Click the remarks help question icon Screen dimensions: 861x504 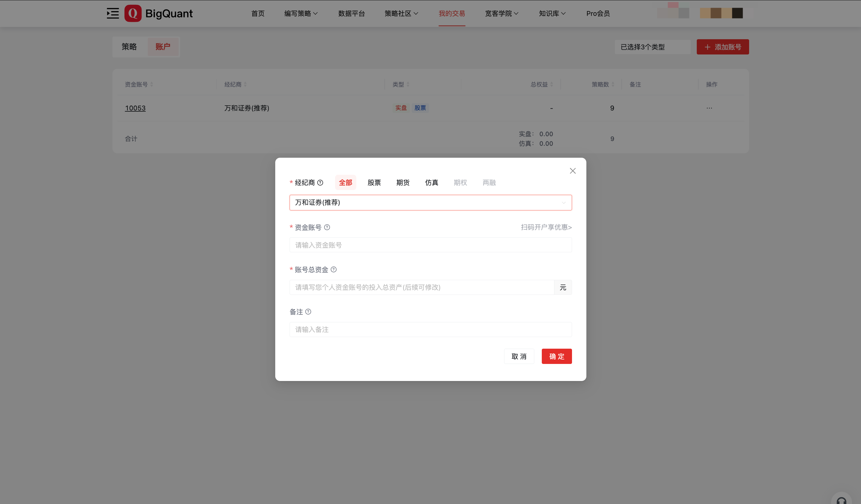[x=308, y=312]
